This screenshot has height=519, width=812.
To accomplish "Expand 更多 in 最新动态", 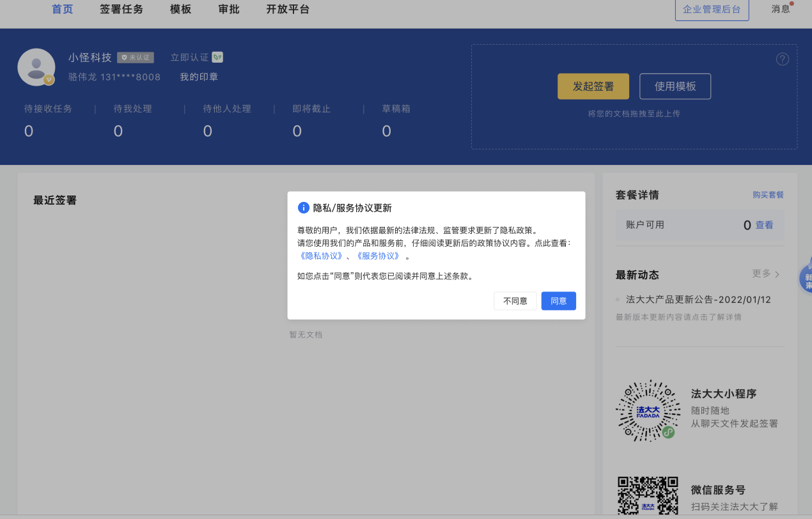I will 766,274.
